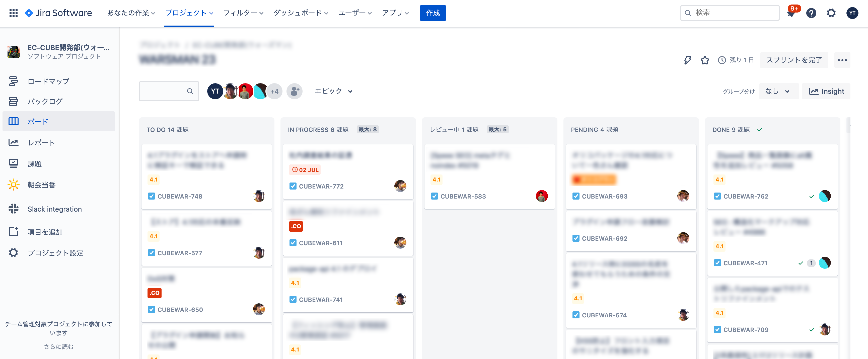Image resolution: width=868 pixels, height=359 pixels.
Task: Open the app switcher grid icon
Action: tap(14, 13)
